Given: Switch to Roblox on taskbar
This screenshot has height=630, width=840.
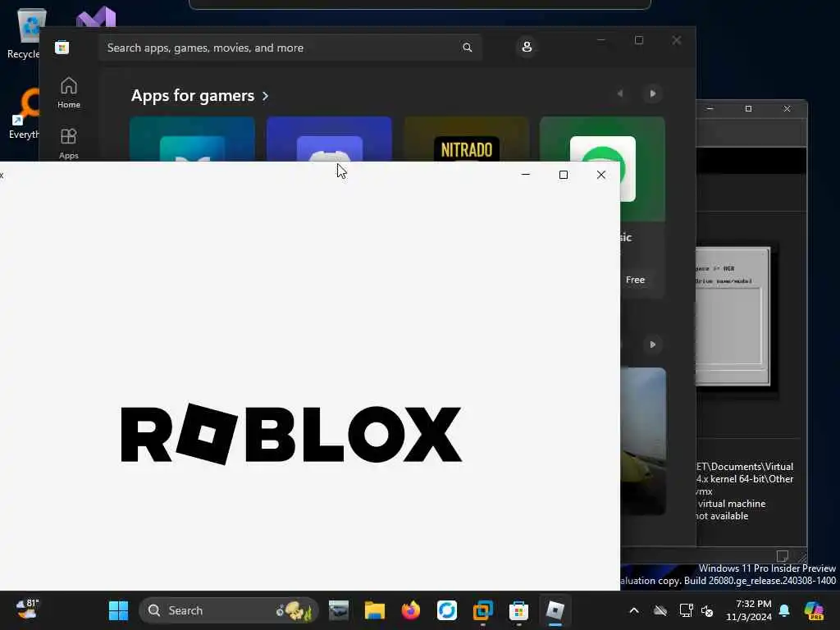Looking at the screenshot, I should (x=555, y=610).
